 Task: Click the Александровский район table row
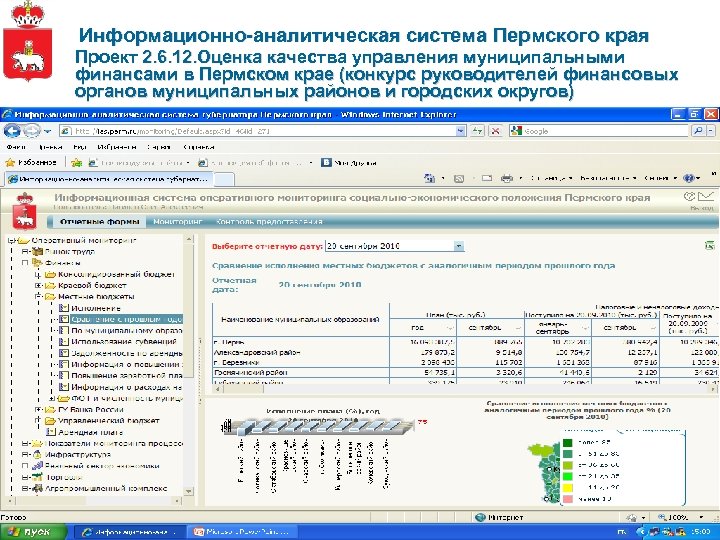coord(466,353)
